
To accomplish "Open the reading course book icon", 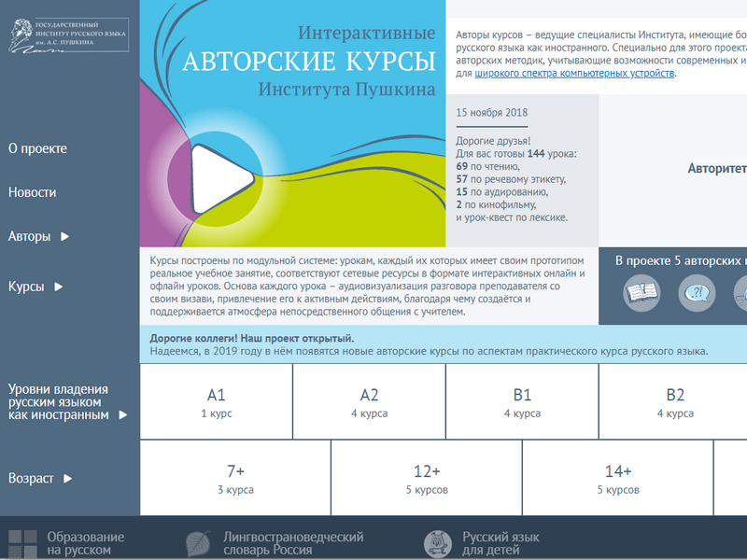I will 641,293.
